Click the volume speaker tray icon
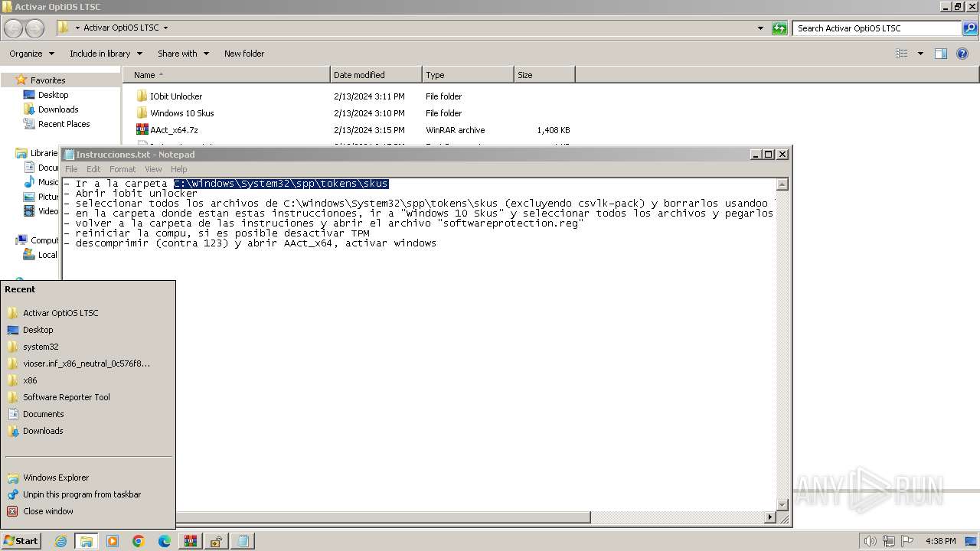This screenshot has width=980, height=551. [871, 541]
